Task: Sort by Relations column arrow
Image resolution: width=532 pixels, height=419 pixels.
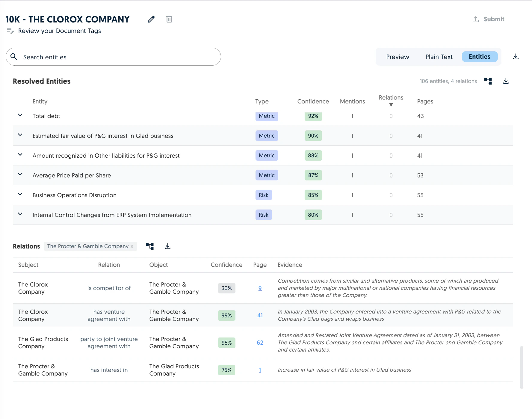Action: click(x=391, y=105)
